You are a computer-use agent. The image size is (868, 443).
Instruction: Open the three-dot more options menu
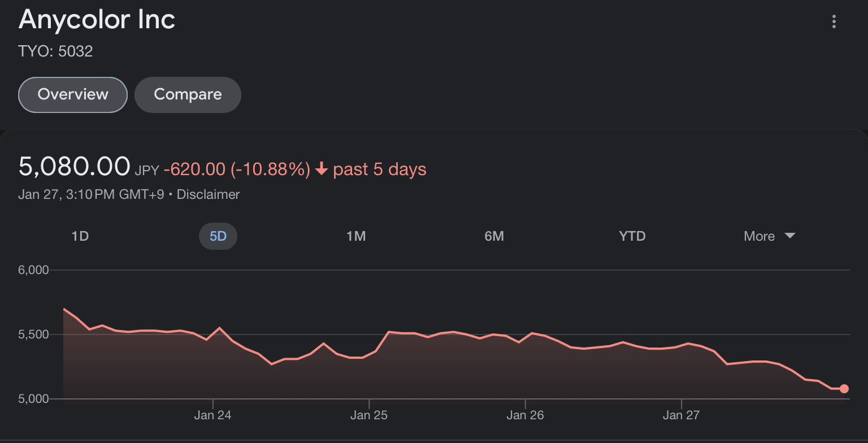click(834, 22)
